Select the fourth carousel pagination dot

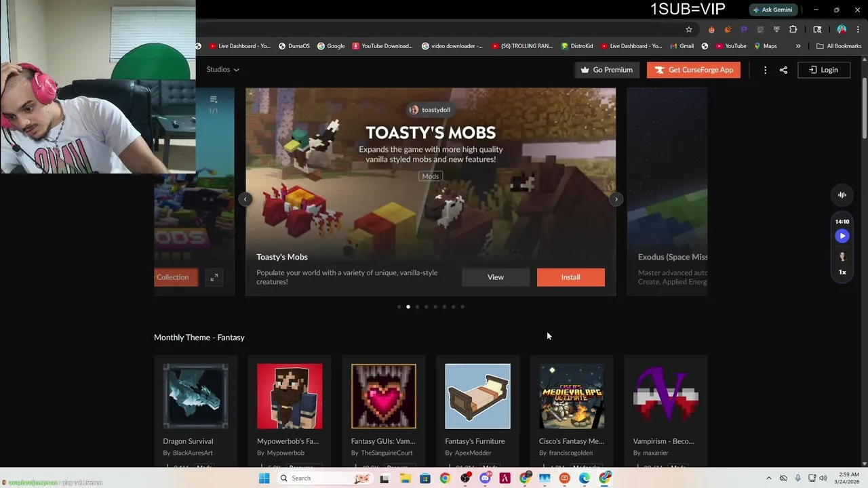(x=426, y=307)
